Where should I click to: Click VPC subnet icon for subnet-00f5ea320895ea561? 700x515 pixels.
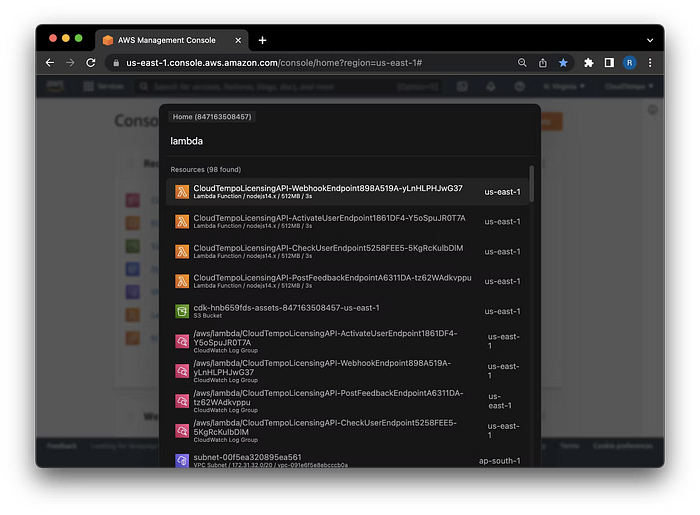click(182, 461)
